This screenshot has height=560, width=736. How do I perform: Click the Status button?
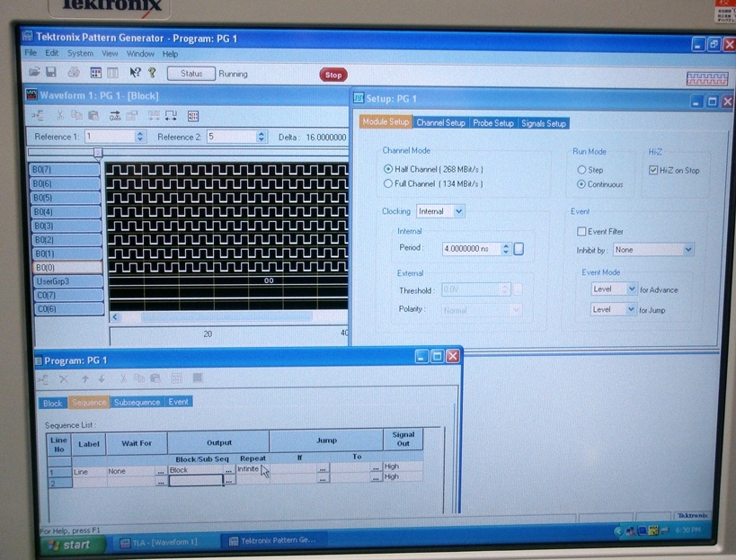[x=191, y=74]
